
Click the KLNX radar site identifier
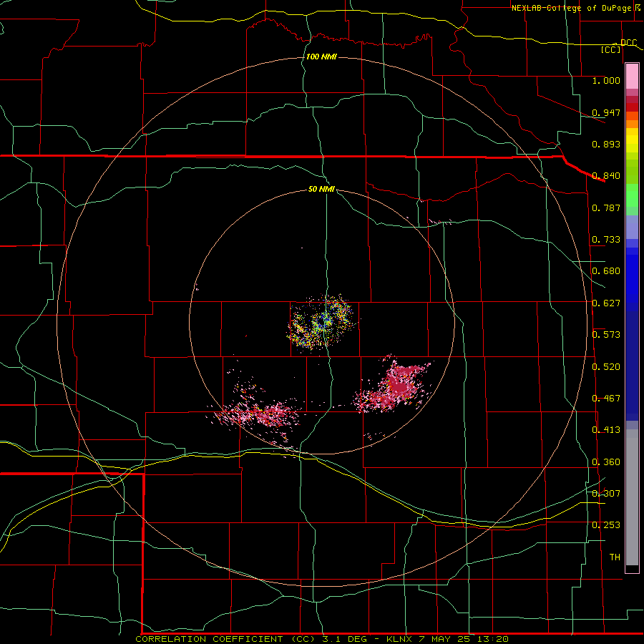pos(400,639)
